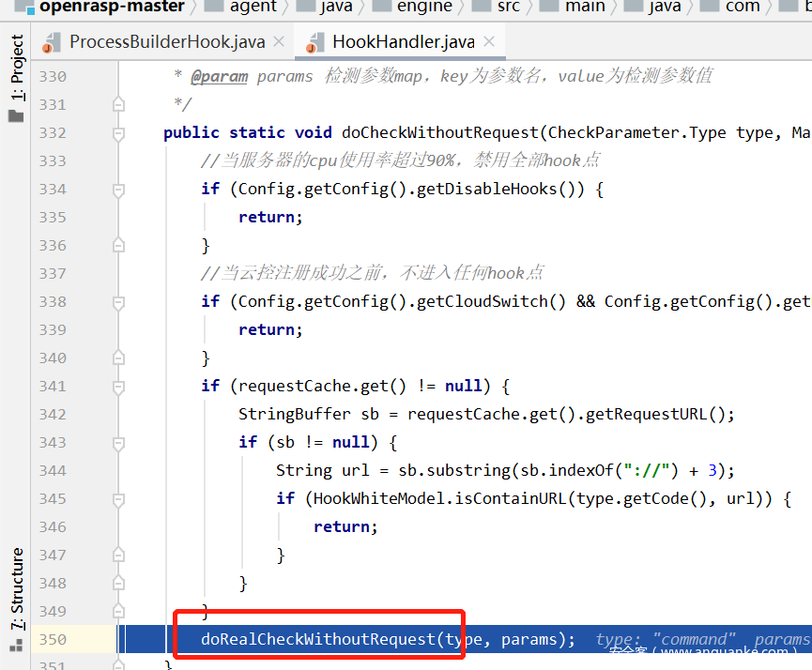812x670 pixels.
Task: Go to main in the breadcrumb path
Action: coord(585,7)
